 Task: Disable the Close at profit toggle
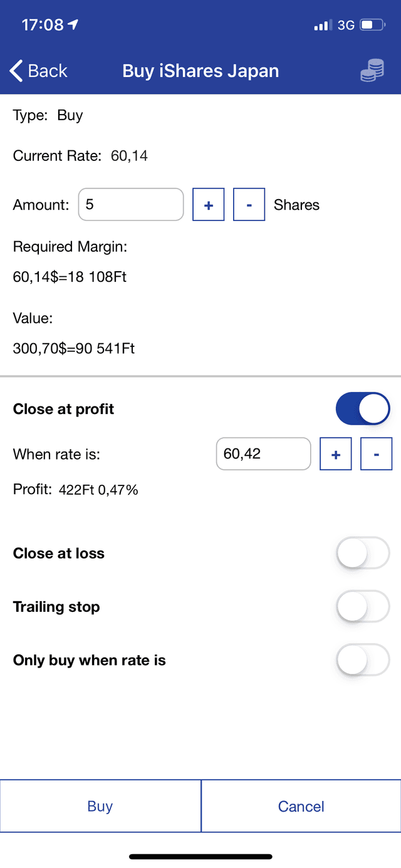point(363,408)
